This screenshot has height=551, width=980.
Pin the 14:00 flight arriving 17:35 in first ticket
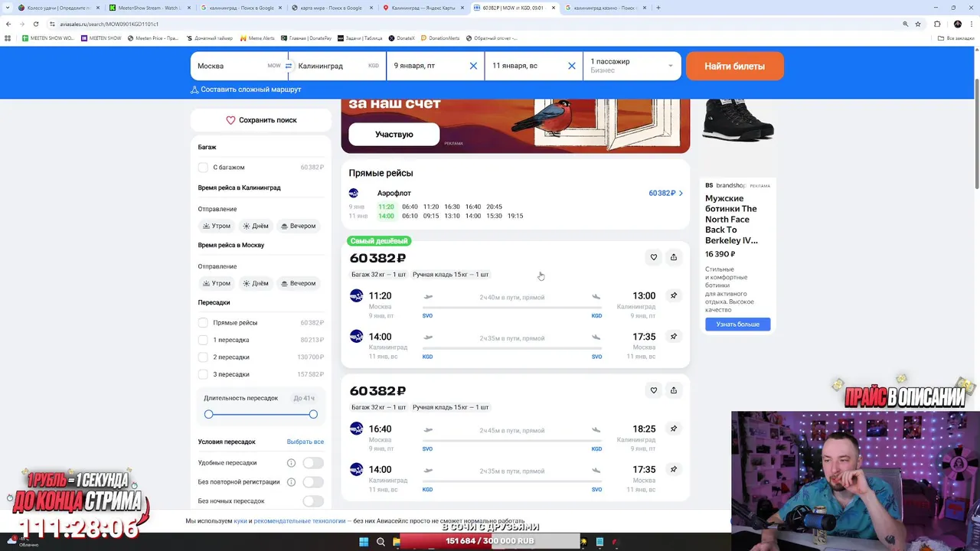point(674,336)
